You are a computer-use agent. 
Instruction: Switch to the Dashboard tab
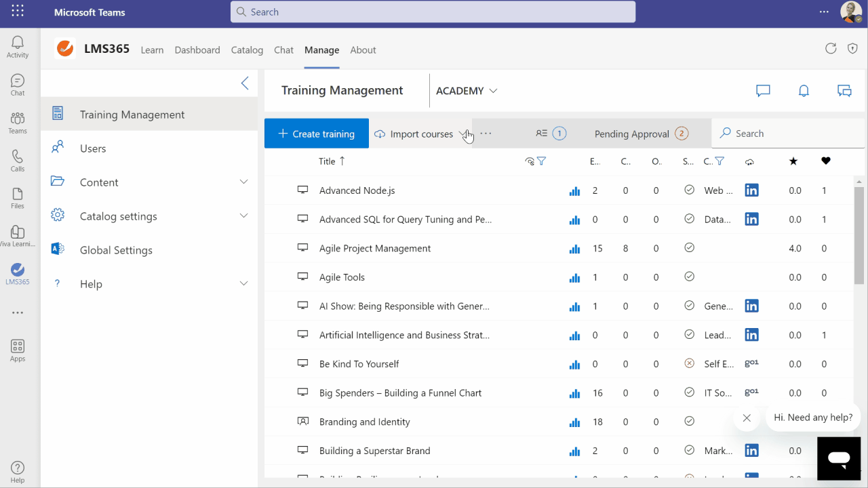tap(197, 50)
